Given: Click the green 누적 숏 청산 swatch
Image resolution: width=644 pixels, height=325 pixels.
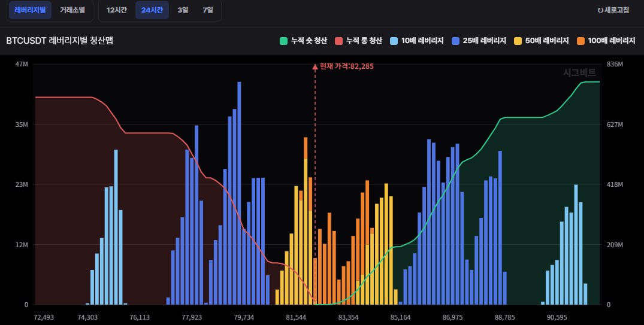Looking at the screenshot, I should 283,41.
